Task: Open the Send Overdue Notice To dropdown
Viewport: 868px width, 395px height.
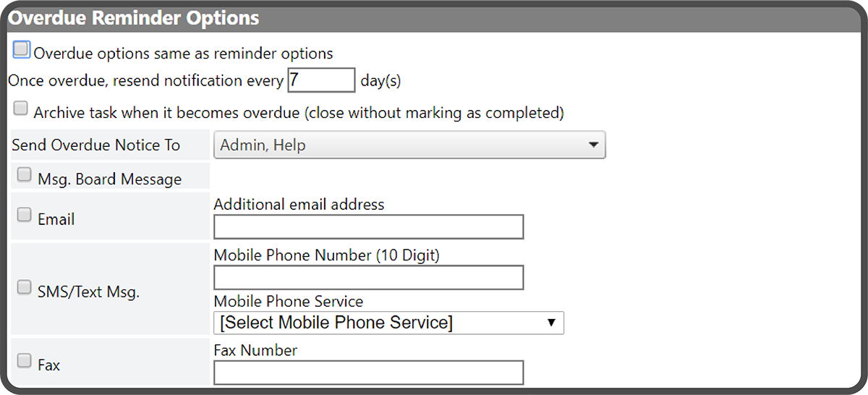Action: pos(409,145)
